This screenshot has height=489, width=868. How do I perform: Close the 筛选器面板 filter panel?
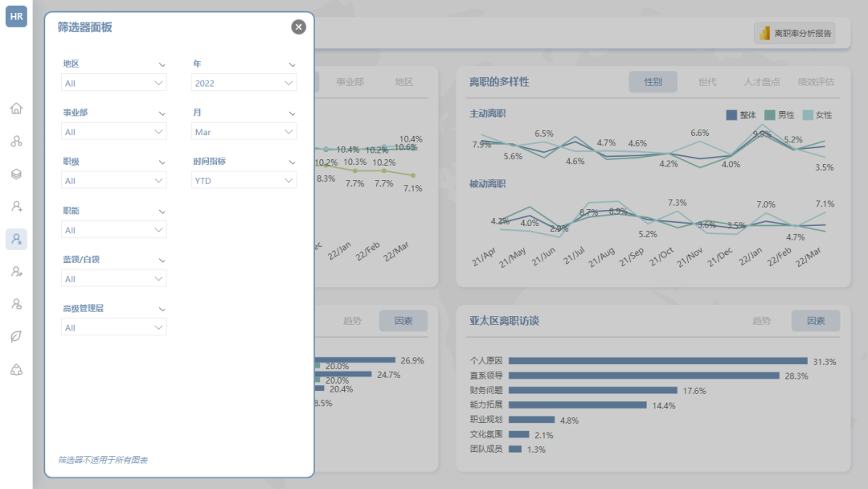(x=298, y=27)
